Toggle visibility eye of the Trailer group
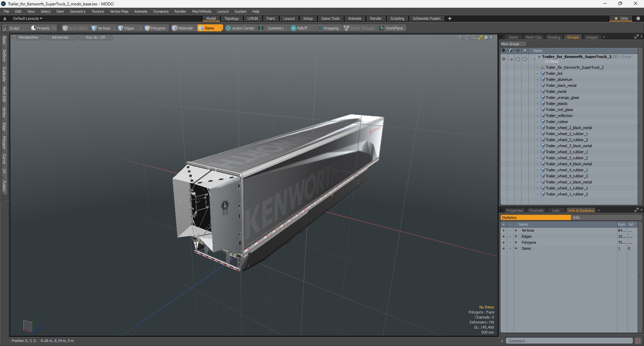644x346 pixels. click(x=503, y=59)
